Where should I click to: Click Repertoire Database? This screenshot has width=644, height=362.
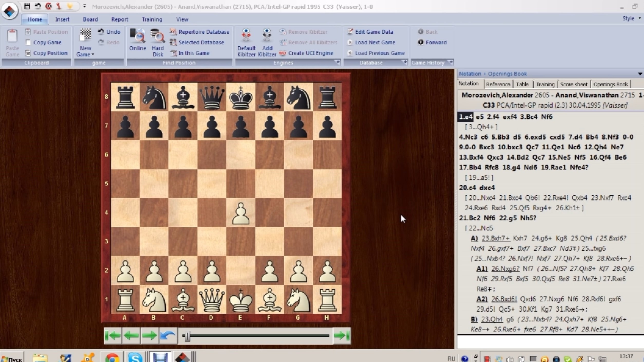tap(199, 32)
